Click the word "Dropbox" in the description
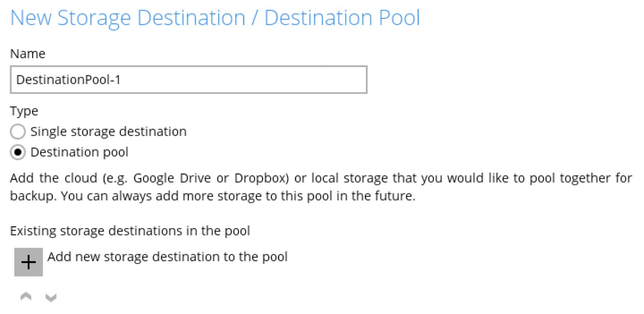The height and width of the screenshot is (314, 644). coord(262,179)
